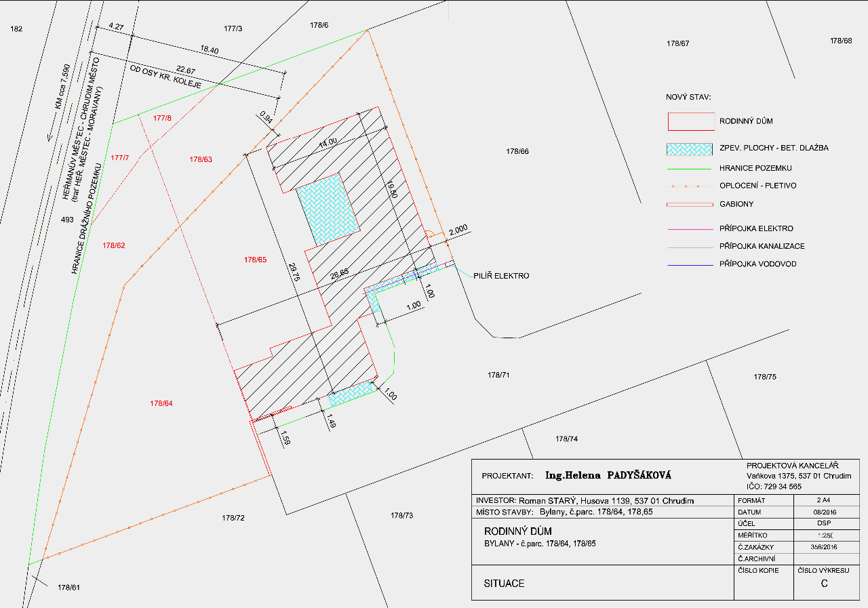This screenshot has height=608, width=868.
Task: Click the Gabiony legend symbol
Action: point(691,204)
